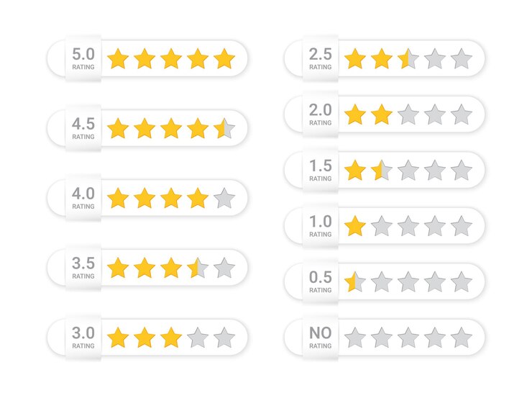Click the last gray star in the 1.0 row
Image resolution: width=532 pixels, height=393 pixels.
pos(462,226)
